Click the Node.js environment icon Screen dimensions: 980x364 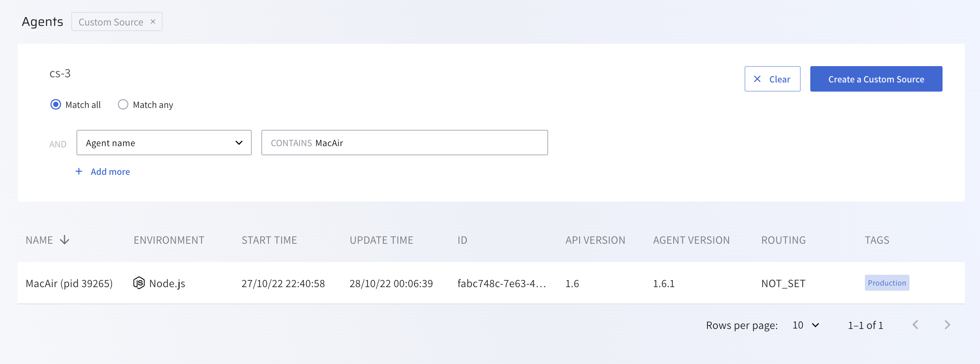[139, 283]
